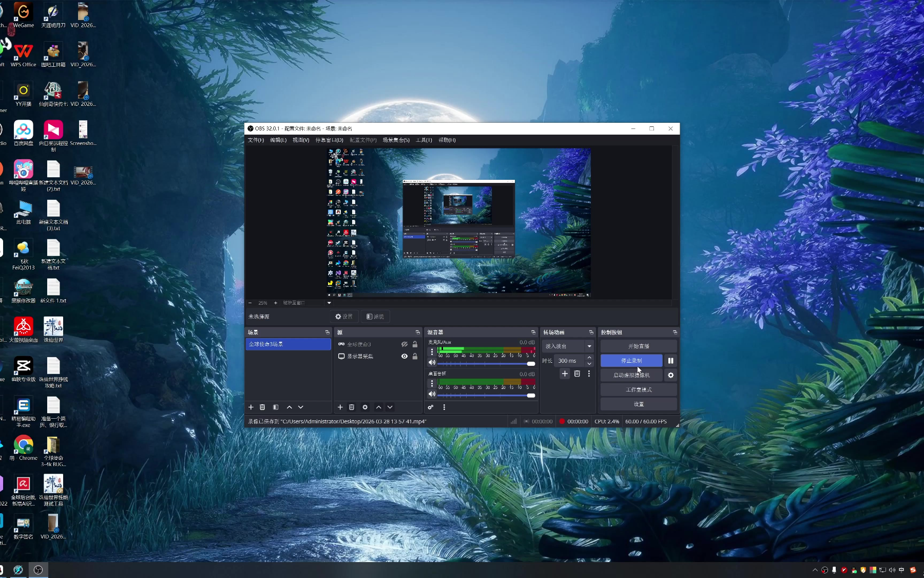The width and height of the screenshot is (924, 578).
Task: Expand the 淡入淡出 transition dropdown
Action: coord(589,346)
